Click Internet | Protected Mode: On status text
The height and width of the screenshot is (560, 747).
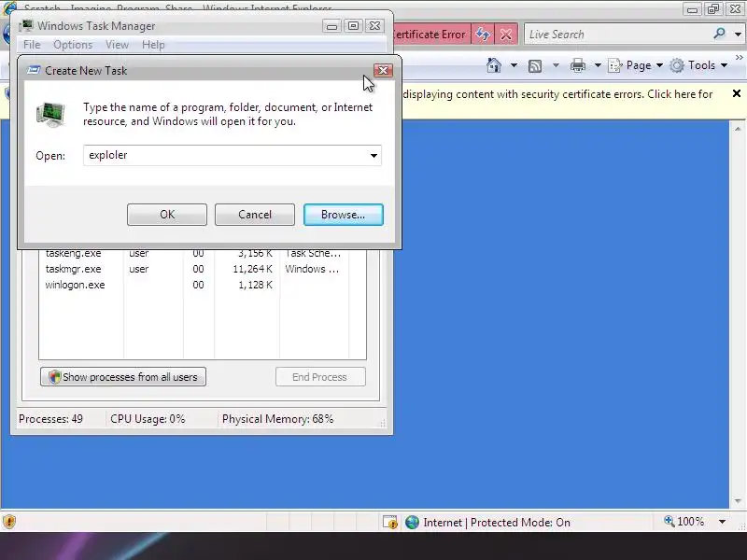pos(497,523)
